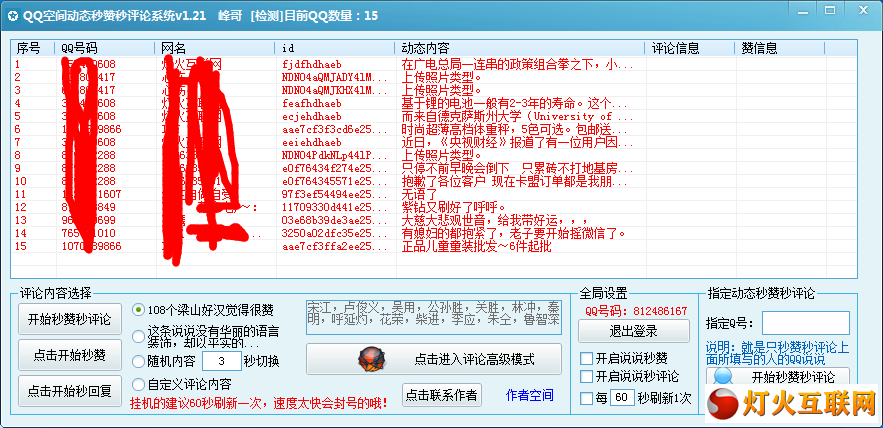Click the 无语了 post text

pyautogui.click(x=420, y=194)
